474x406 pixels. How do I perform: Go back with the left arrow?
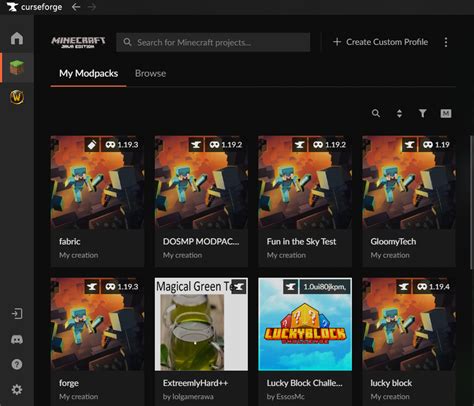pyautogui.click(x=76, y=7)
